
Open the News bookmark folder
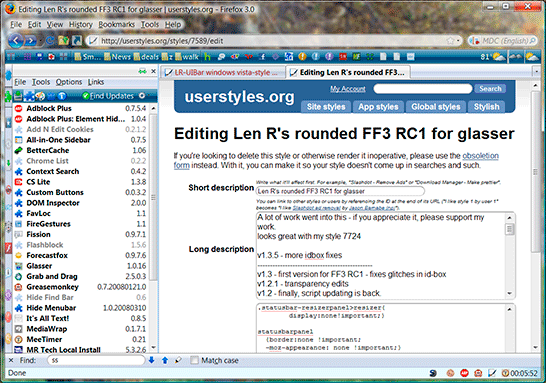[117, 56]
